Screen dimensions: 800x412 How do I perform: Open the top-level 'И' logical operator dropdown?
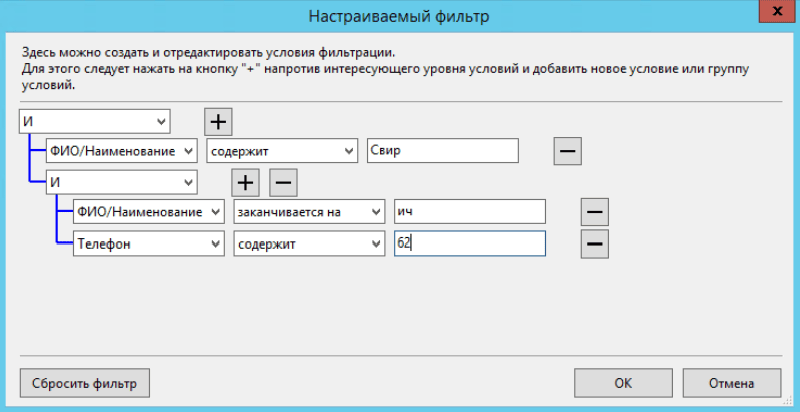coord(96,121)
